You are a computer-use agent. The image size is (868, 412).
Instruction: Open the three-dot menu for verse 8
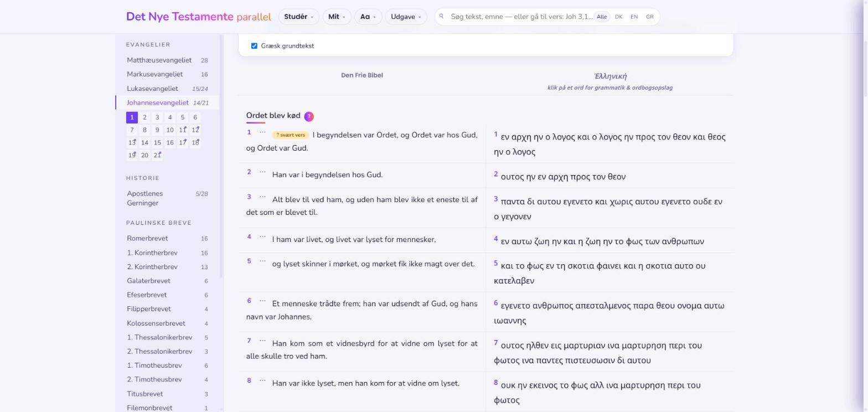[x=262, y=381]
